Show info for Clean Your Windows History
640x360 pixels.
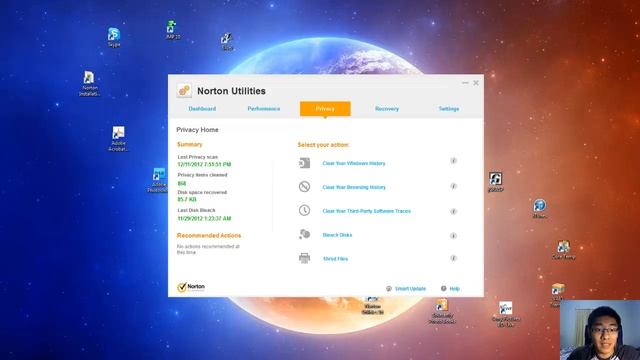pos(453,161)
